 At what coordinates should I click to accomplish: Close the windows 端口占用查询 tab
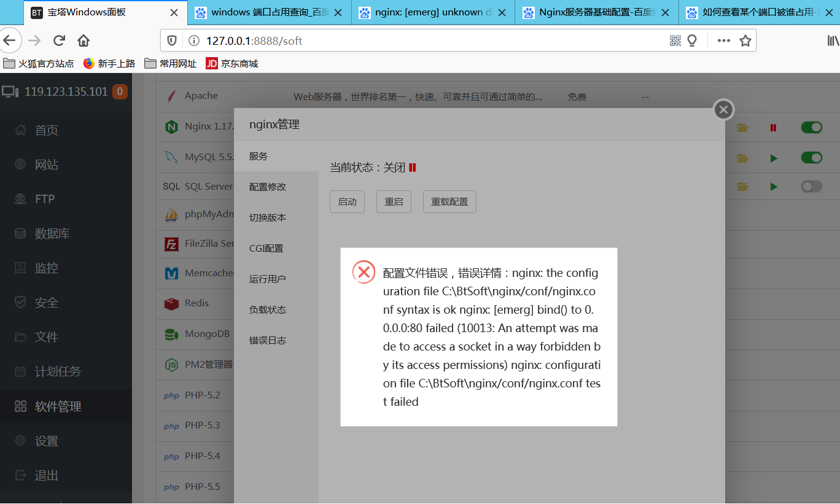tap(338, 12)
